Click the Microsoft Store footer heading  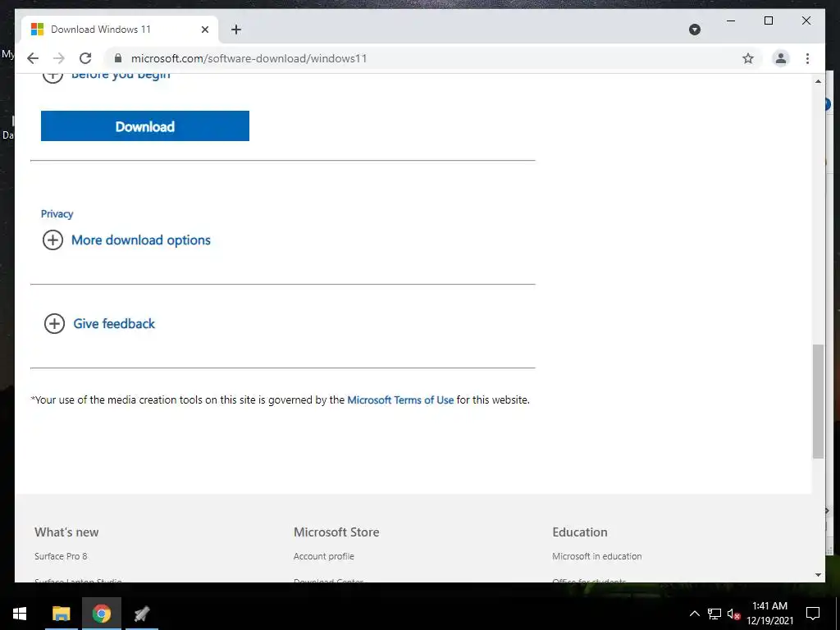pos(336,532)
